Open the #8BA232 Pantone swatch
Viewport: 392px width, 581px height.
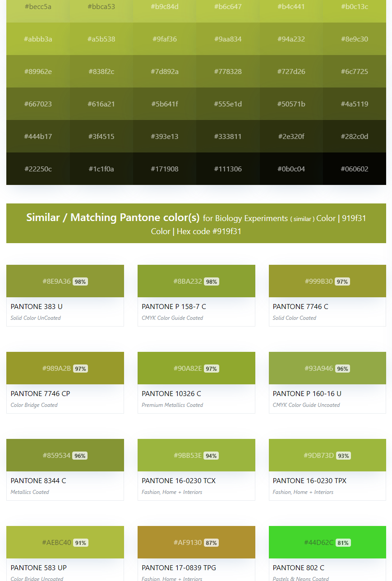click(x=196, y=281)
